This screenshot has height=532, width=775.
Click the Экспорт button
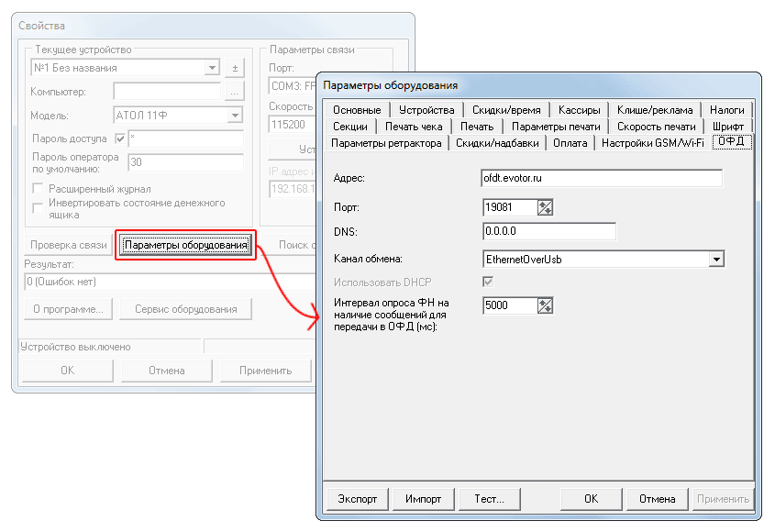pyautogui.click(x=357, y=499)
